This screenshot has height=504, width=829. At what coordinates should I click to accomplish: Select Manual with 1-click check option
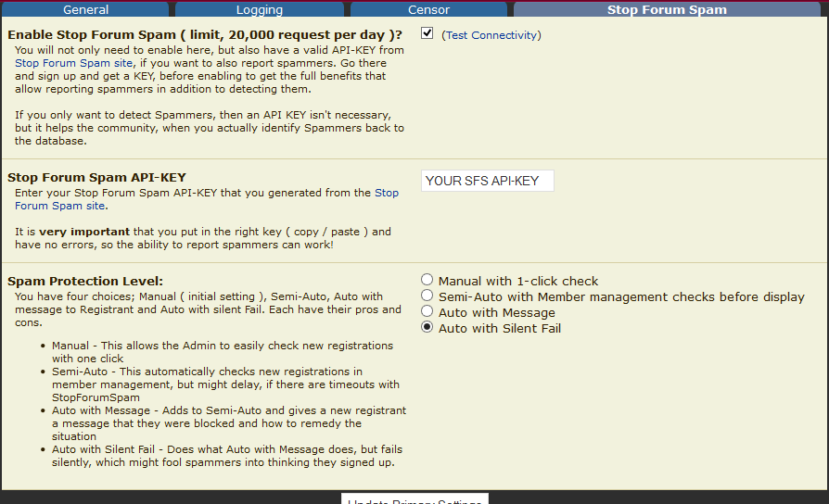pyautogui.click(x=427, y=280)
